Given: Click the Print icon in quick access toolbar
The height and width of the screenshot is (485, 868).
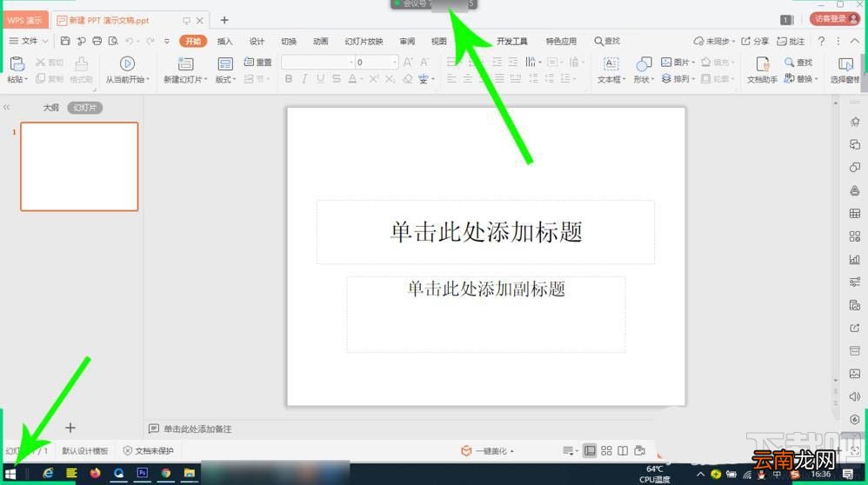Looking at the screenshot, I should [97, 41].
